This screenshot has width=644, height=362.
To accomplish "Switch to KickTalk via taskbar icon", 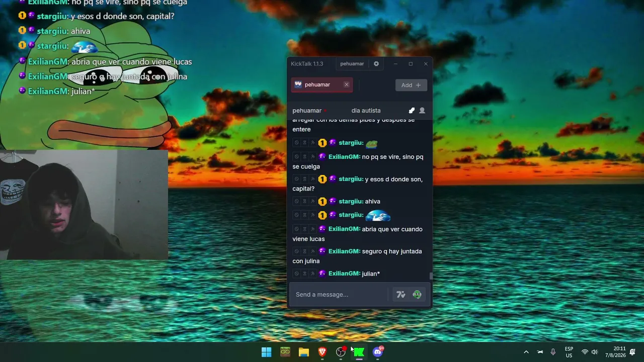I will tap(359, 352).
